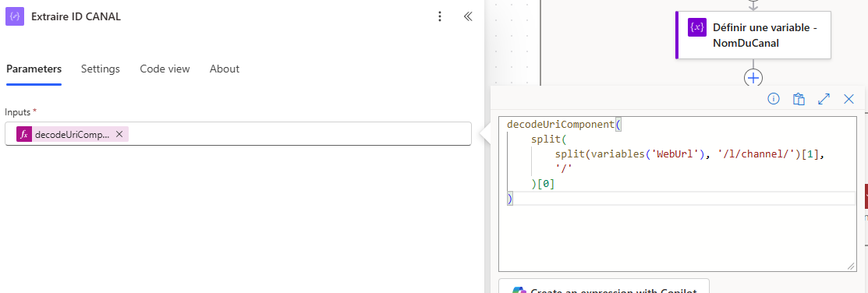Image resolution: width=868 pixels, height=293 pixels.
Task: Remove the decodeUriComp expression token
Action: (119, 134)
